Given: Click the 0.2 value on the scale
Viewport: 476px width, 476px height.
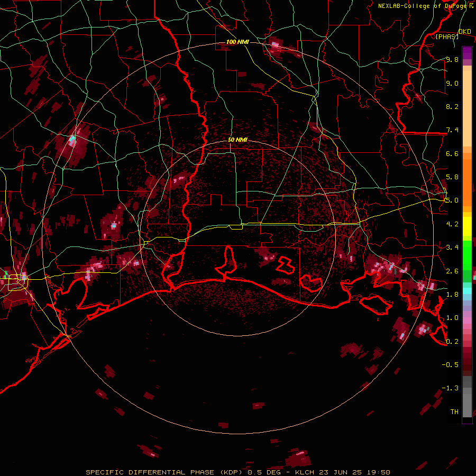Looking at the screenshot, I should coord(452,341).
